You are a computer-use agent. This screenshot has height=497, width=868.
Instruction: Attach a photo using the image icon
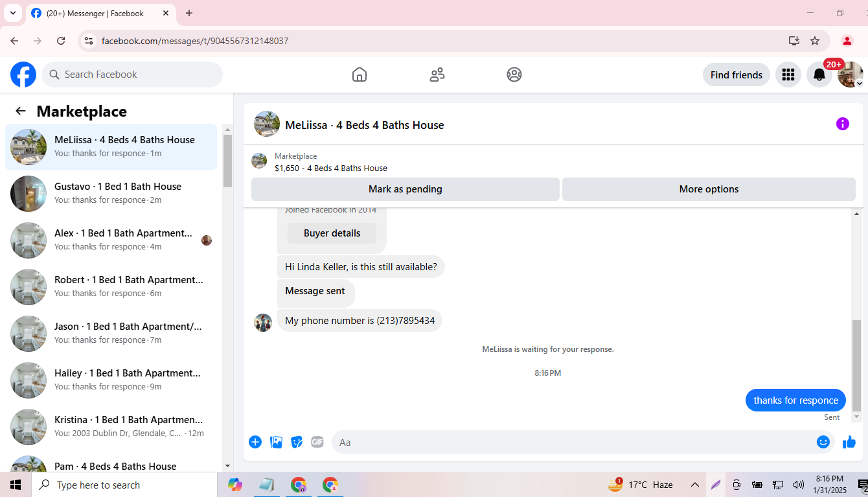[276, 442]
